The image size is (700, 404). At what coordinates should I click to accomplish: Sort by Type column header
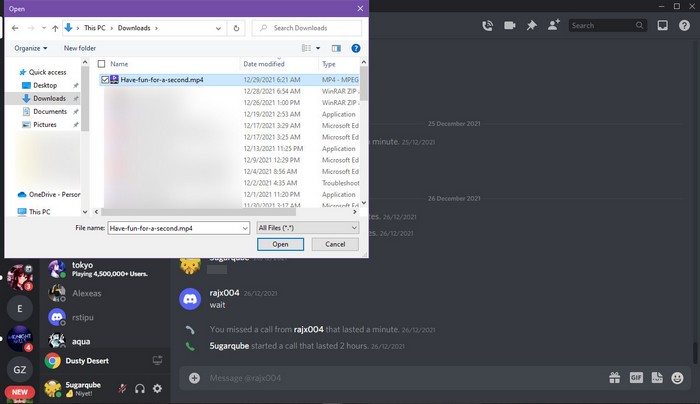tap(329, 64)
